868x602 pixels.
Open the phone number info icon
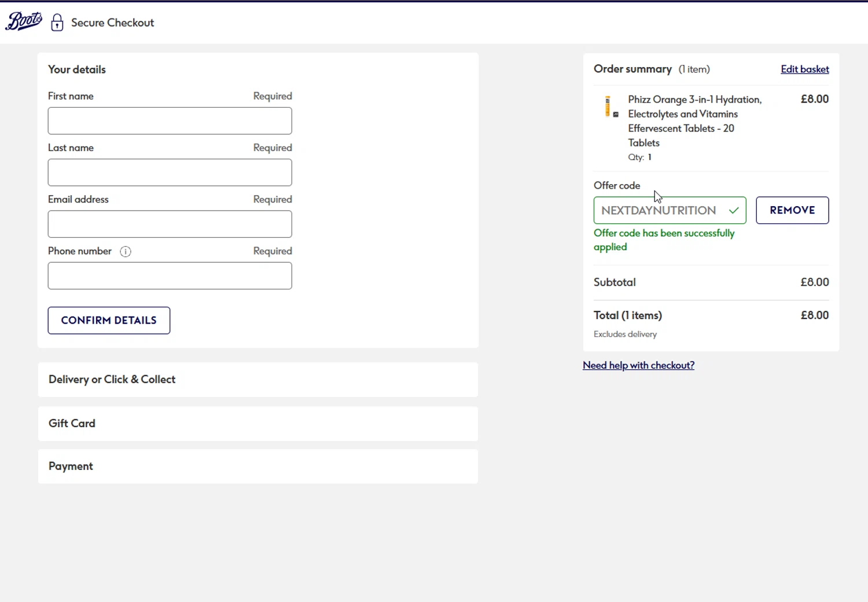pos(126,251)
